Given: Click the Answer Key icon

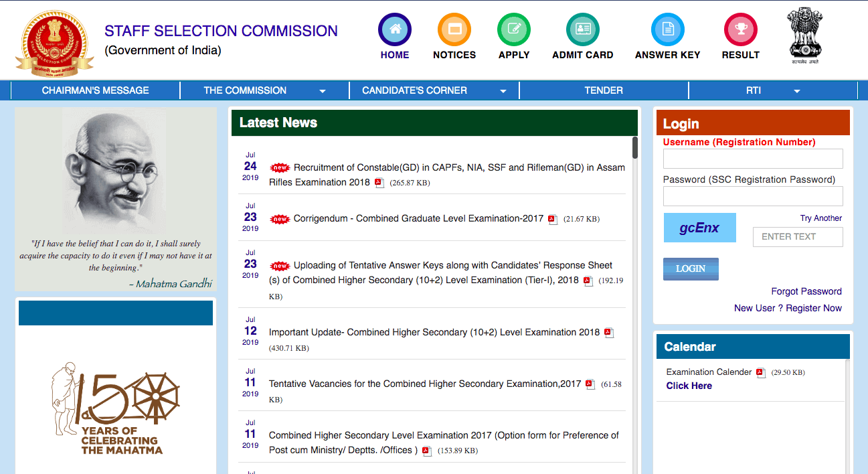Looking at the screenshot, I should point(667,30).
